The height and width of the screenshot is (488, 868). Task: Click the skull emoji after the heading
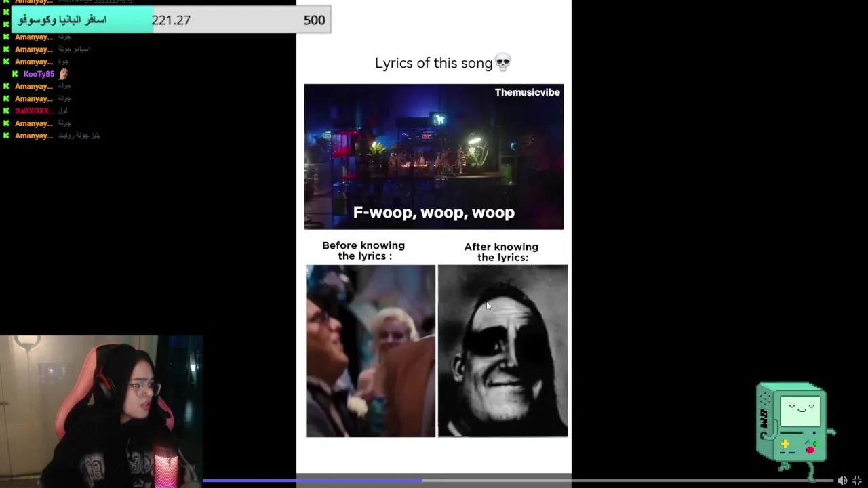point(502,63)
